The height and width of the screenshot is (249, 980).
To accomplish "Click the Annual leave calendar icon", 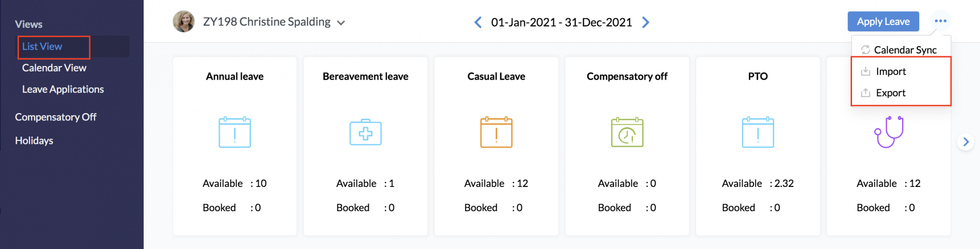I will [235, 132].
